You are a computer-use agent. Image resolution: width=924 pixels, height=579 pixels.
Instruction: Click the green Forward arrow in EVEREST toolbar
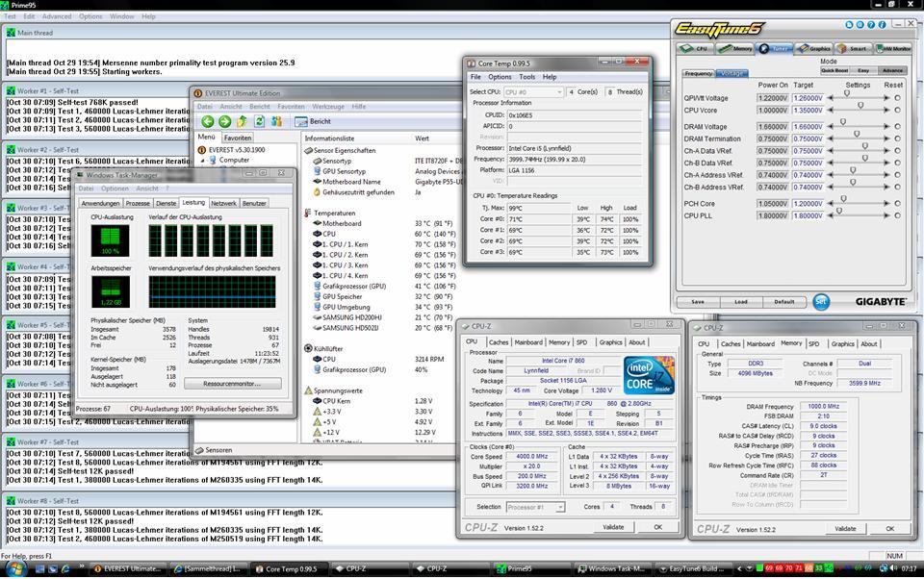[224, 121]
